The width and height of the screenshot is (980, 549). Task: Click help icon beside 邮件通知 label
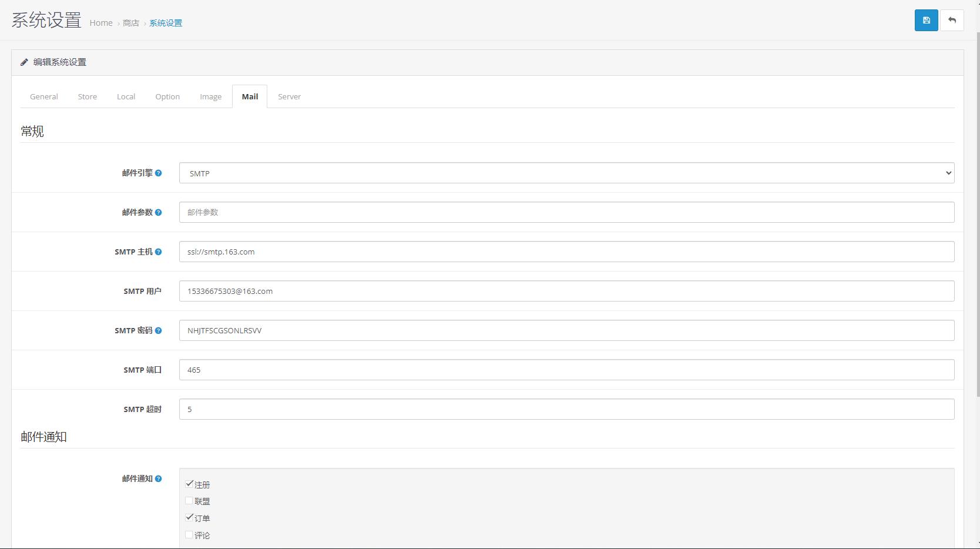click(158, 479)
